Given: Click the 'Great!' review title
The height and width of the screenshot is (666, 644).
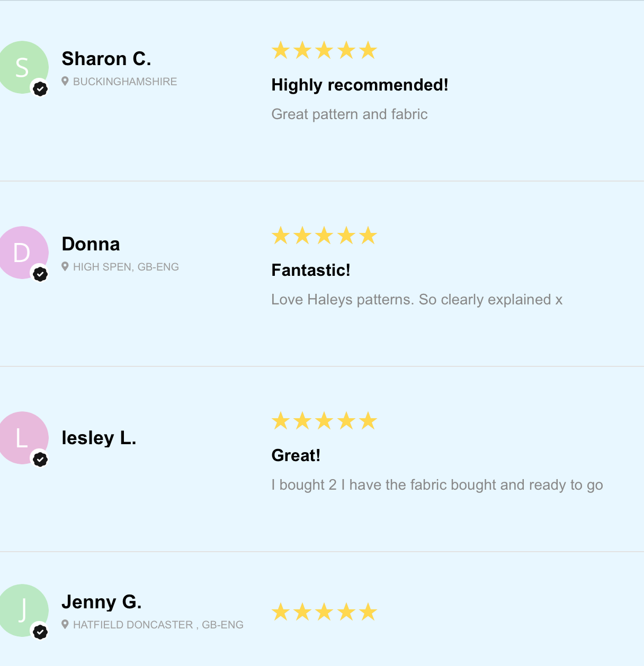Looking at the screenshot, I should coord(296,456).
